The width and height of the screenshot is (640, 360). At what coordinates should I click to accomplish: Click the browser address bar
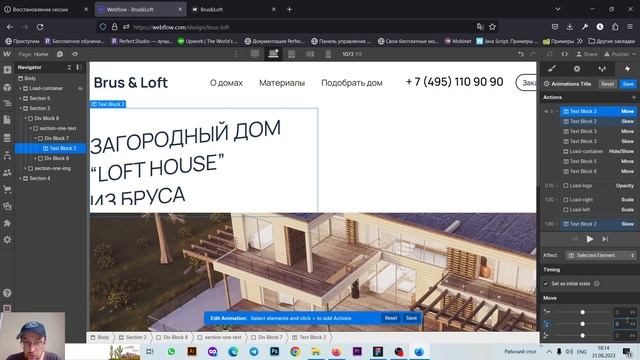[298, 27]
